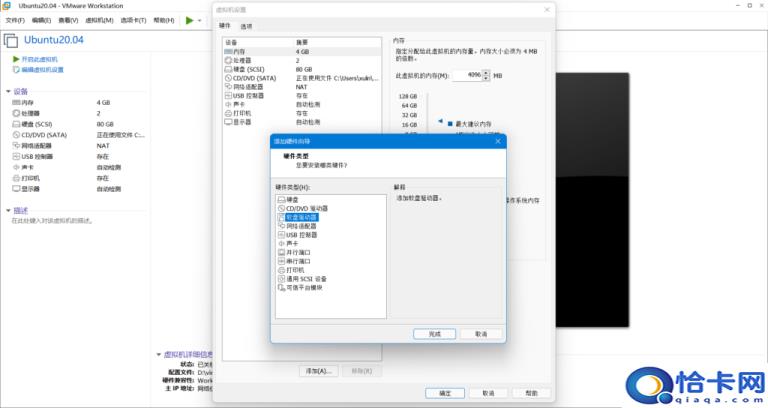Switch to 选项 tab in settings dialog
The width and height of the screenshot is (768, 408).
(246, 26)
